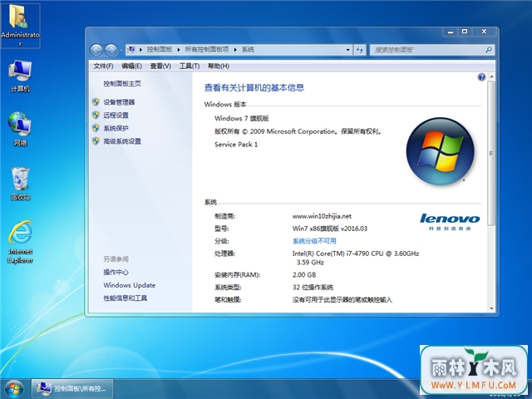532x399 pixels.
Task: Click the vertical scrollbar thumb
Action: coord(491,153)
